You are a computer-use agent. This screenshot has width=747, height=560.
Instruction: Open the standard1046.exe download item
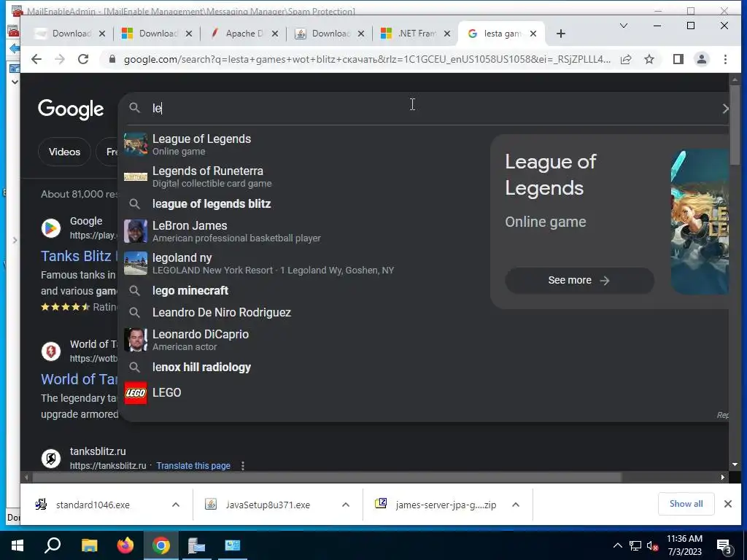[x=93, y=505]
